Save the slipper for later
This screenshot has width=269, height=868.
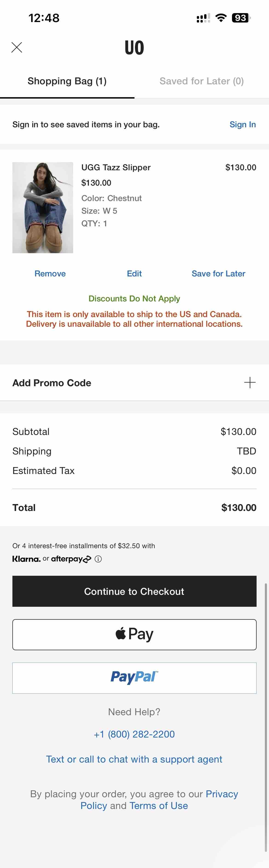[x=218, y=273]
